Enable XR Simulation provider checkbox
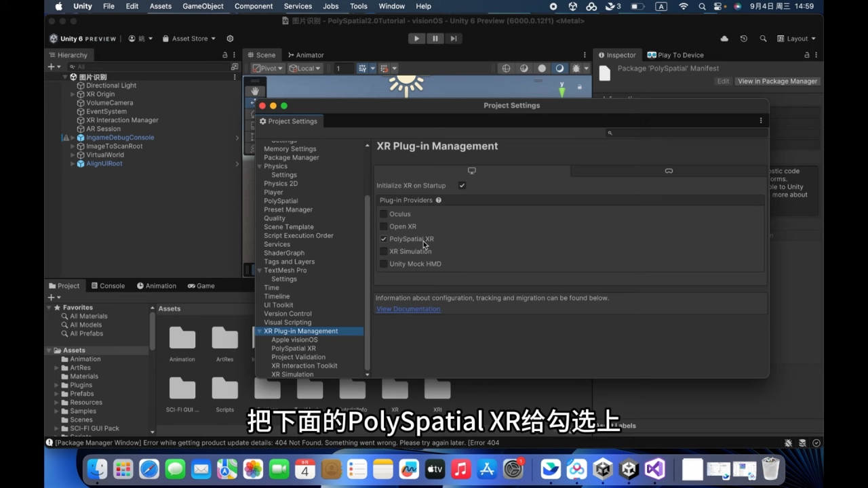Image resolution: width=868 pixels, height=488 pixels. pyautogui.click(x=384, y=251)
